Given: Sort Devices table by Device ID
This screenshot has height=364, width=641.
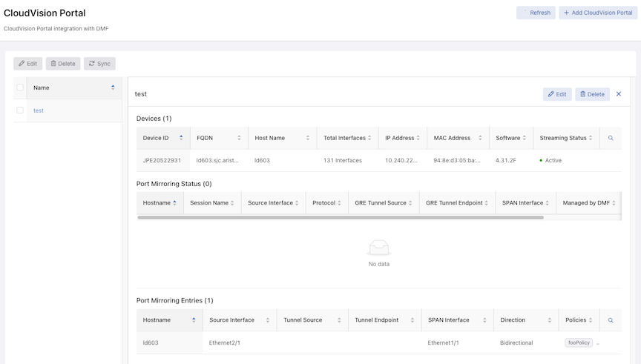Looking at the screenshot, I should tap(163, 138).
